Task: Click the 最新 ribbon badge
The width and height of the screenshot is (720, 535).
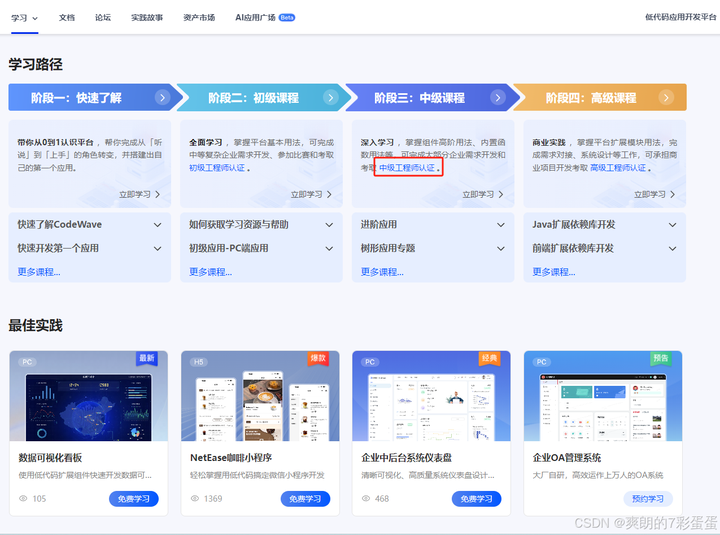Action: 147,359
